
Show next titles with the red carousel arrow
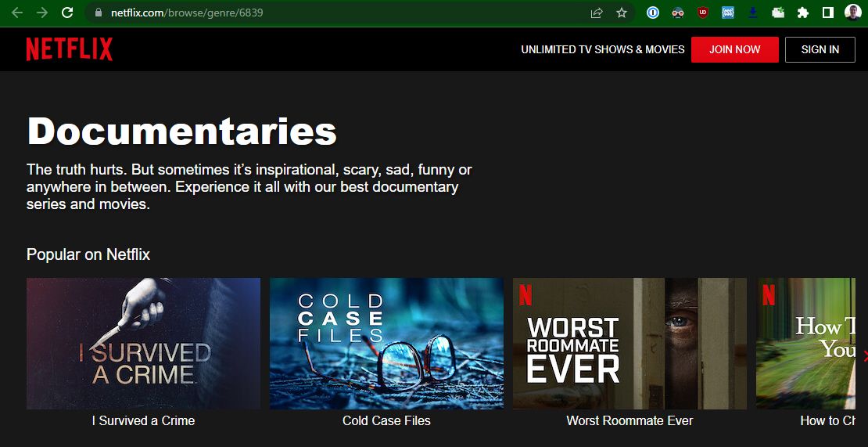(x=865, y=357)
